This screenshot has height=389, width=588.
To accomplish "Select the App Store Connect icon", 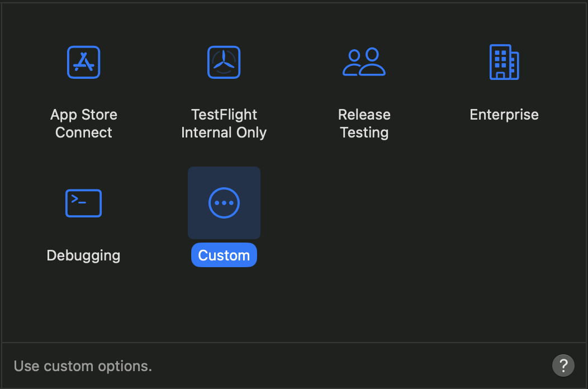I will 84,62.
